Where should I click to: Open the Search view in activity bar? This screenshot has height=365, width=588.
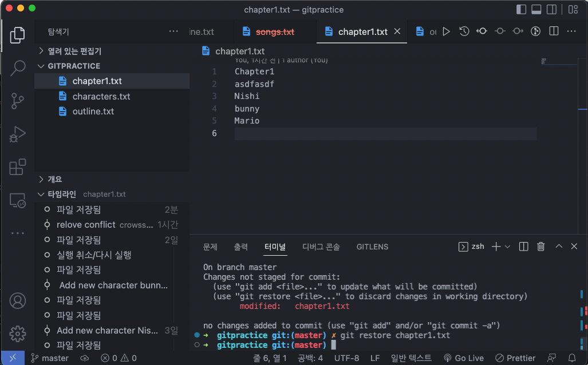tap(17, 68)
